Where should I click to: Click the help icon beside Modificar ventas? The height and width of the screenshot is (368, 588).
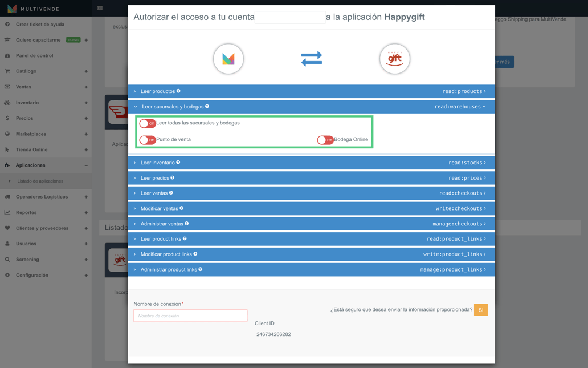(x=182, y=208)
